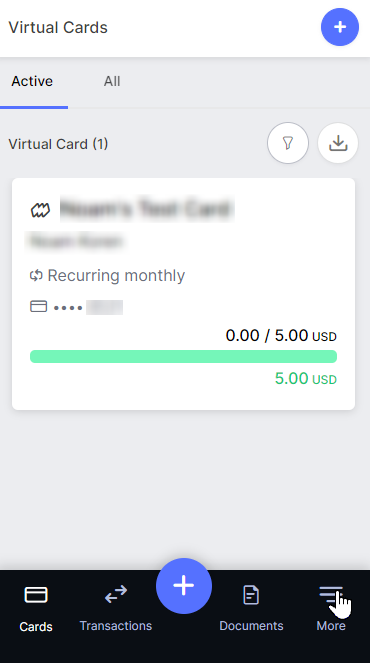Open the filter funnel icon
Screen dimensions: 370x663
[288, 143]
